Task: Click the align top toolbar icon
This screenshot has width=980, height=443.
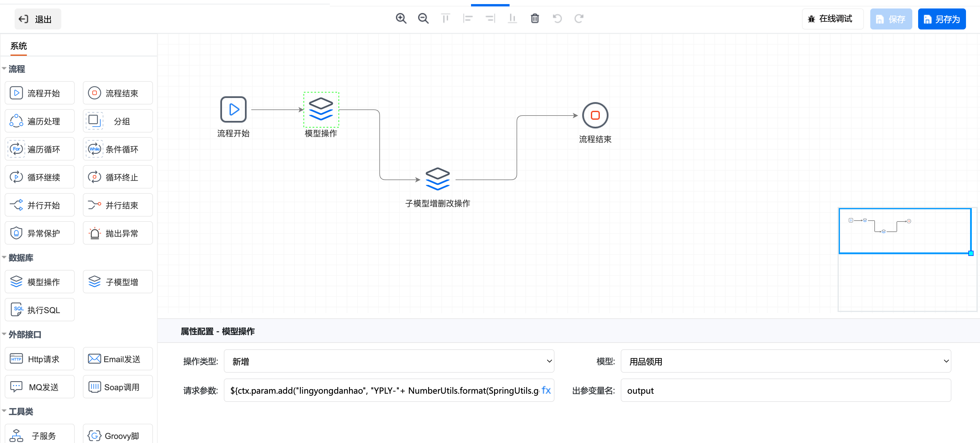Action: pyautogui.click(x=445, y=18)
